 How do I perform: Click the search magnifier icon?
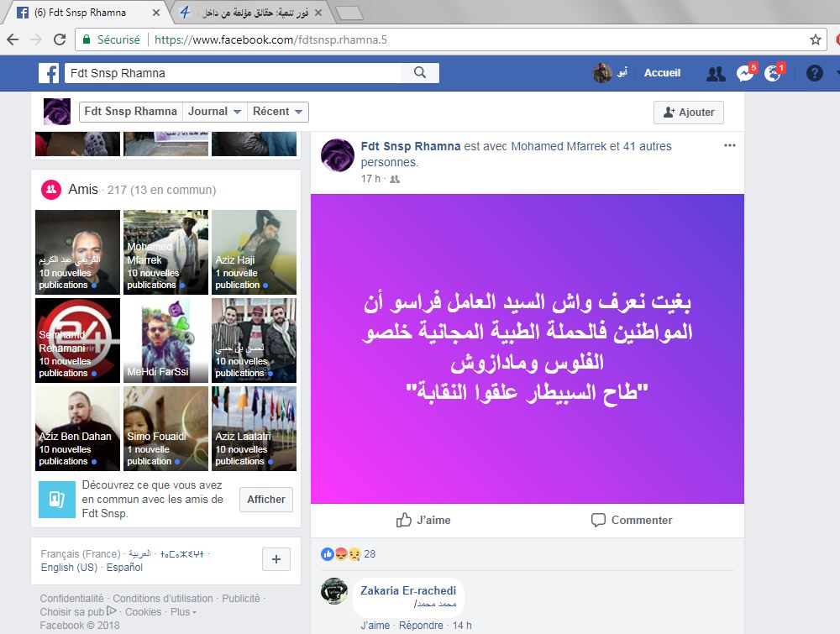420,73
